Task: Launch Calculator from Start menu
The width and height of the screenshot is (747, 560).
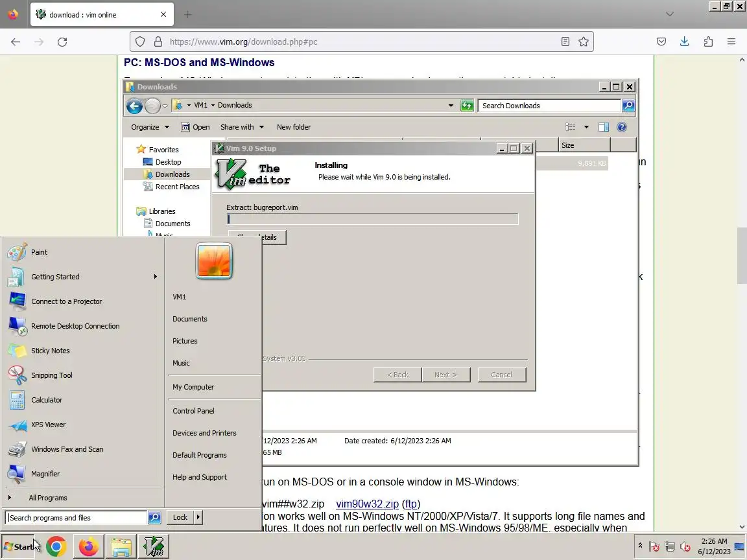Action: click(x=47, y=400)
